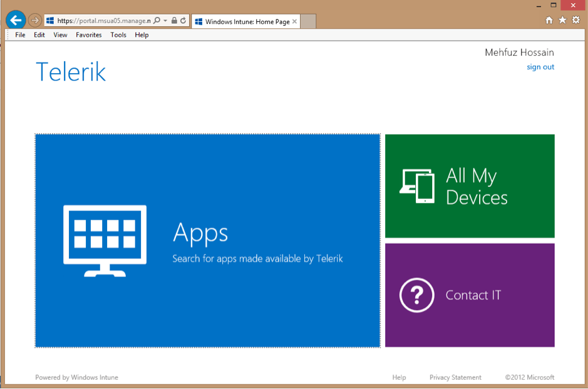Click the question mark Contact IT icon
The width and height of the screenshot is (588, 389).
(416, 295)
